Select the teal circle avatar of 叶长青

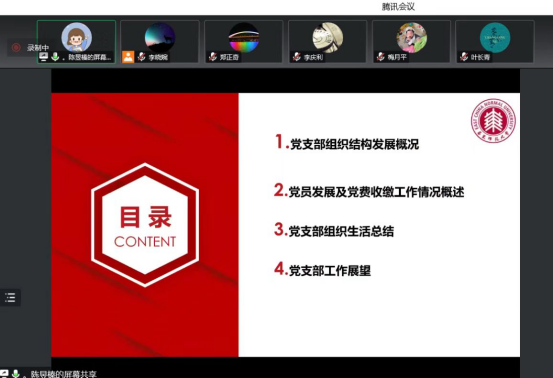coord(495,37)
